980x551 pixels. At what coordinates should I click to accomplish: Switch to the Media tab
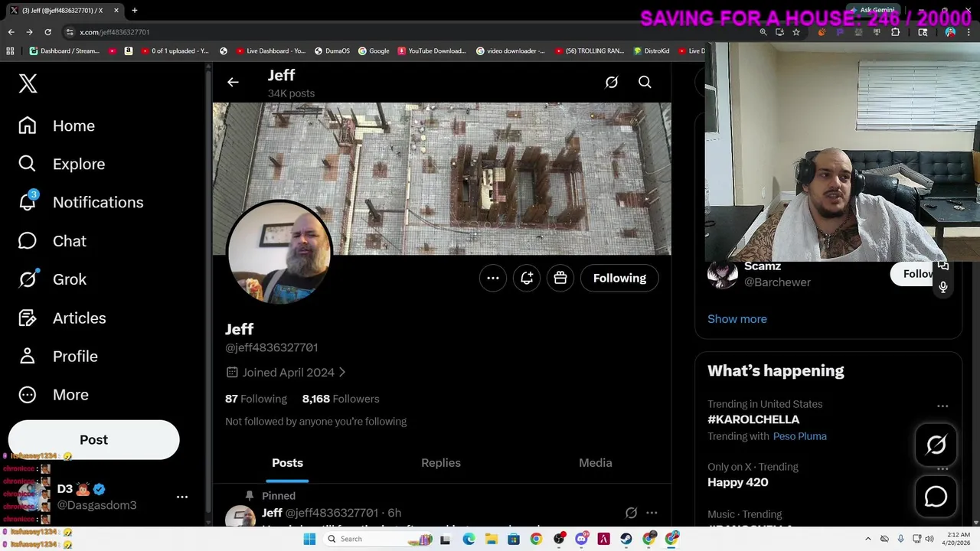(595, 463)
